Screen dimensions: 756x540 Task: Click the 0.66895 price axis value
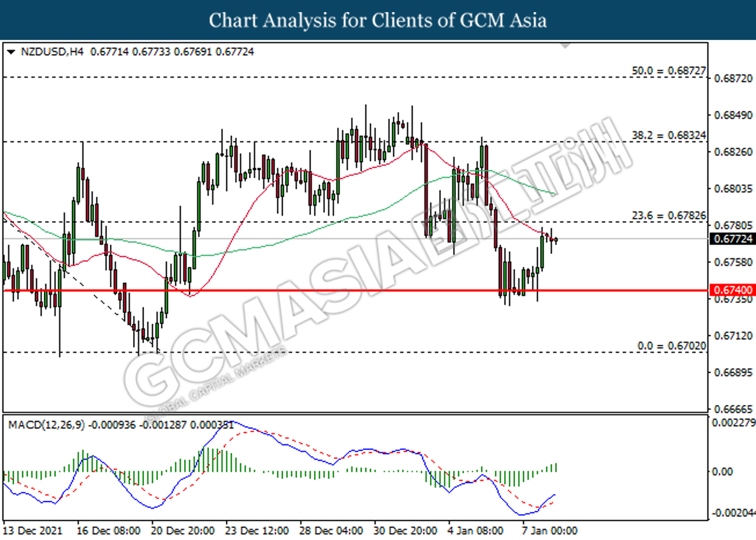point(733,373)
